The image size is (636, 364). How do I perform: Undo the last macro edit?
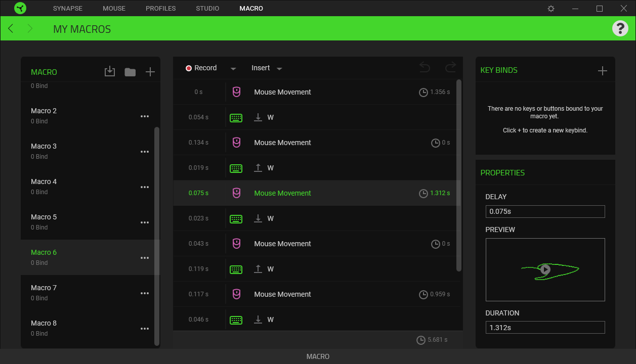coord(425,67)
